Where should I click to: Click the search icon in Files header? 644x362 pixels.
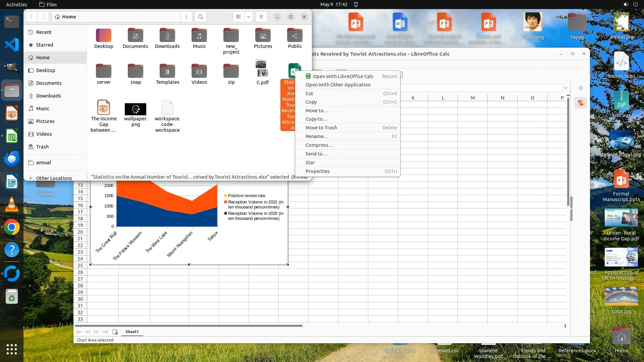(x=200, y=17)
